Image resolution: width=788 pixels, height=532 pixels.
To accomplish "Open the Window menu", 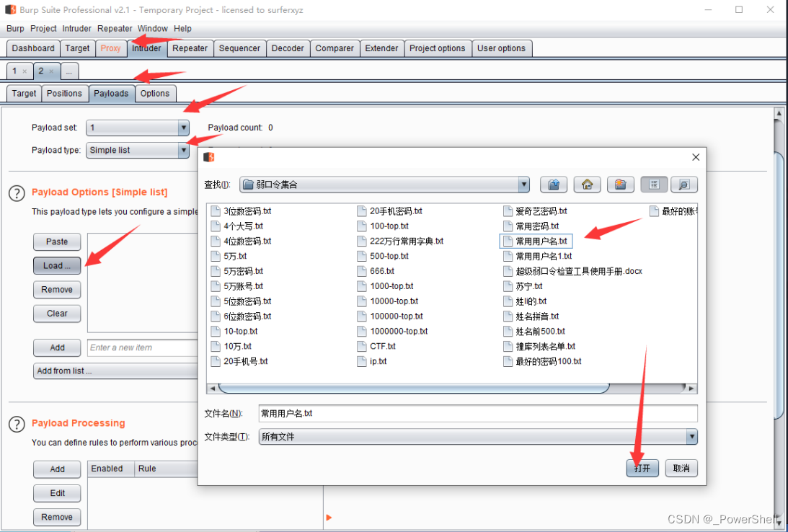I will pos(152,29).
